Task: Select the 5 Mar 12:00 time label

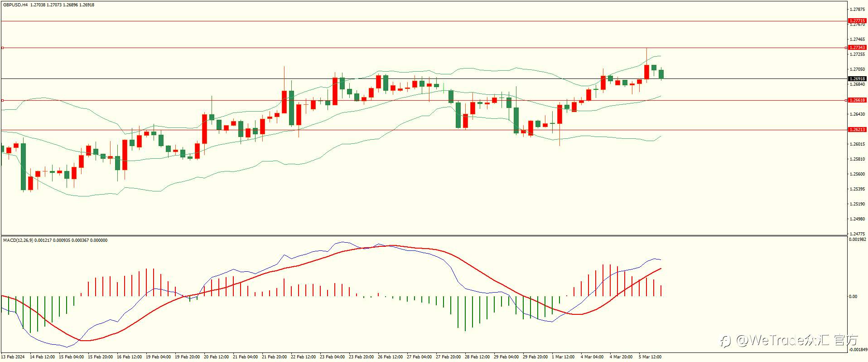Action: click(650, 357)
